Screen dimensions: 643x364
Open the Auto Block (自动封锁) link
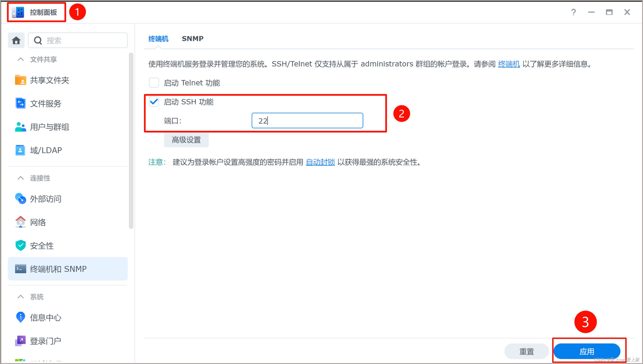[x=320, y=162]
